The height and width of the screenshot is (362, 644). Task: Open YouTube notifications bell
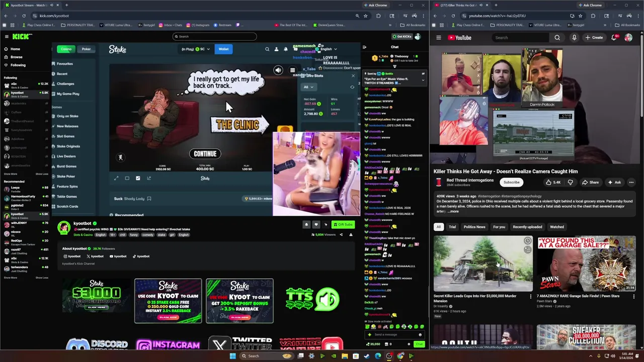point(615,38)
